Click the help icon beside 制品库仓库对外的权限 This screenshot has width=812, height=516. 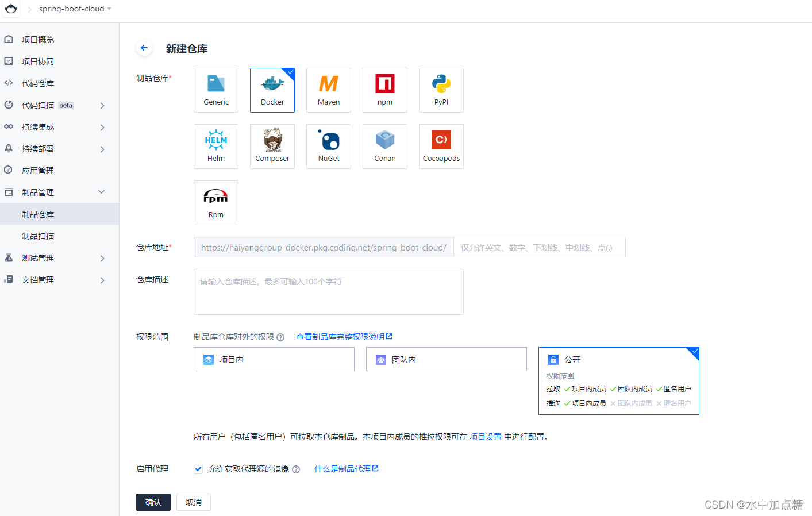point(280,337)
